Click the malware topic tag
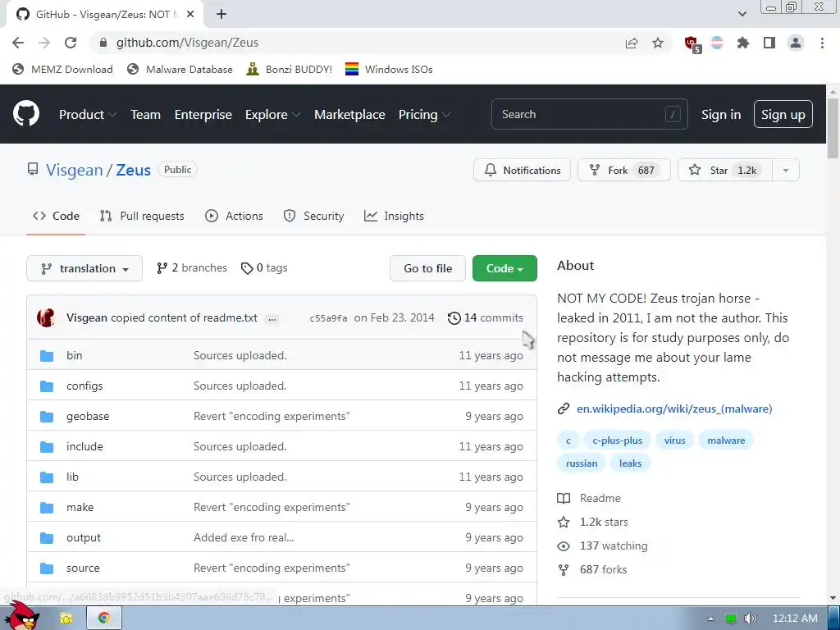The width and height of the screenshot is (840, 630). click(x=726, y=441)
